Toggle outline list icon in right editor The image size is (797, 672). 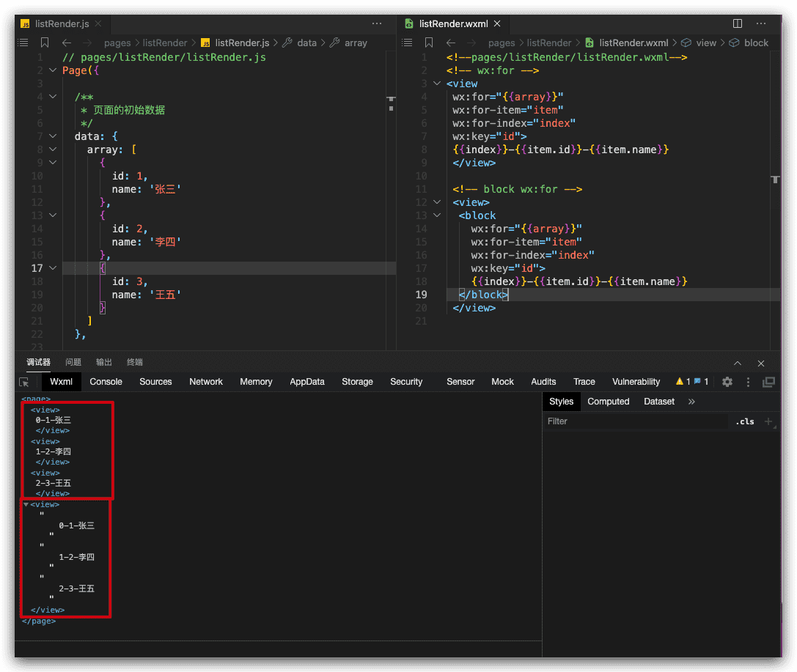click(x=408, y=43)
